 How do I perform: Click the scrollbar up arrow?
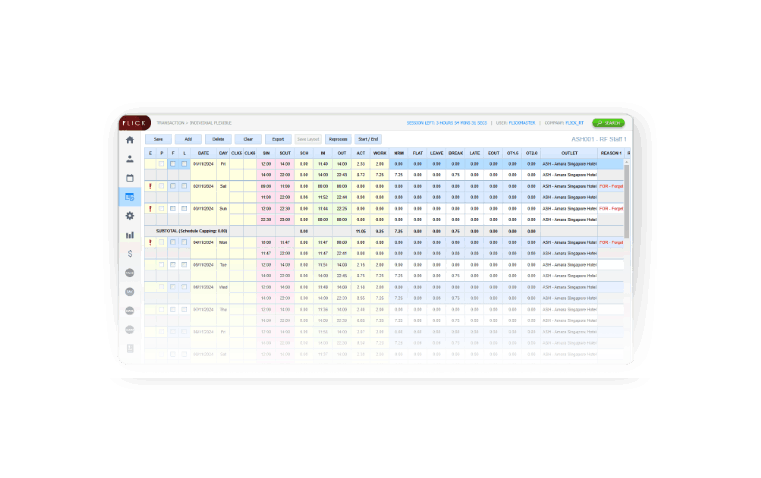coord(627,162)
